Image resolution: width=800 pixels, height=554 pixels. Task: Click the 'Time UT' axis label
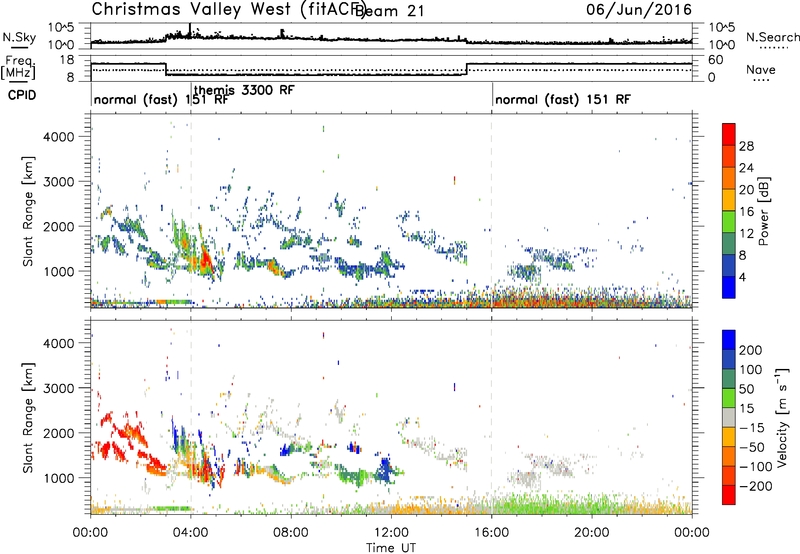[x=391, y=548]
